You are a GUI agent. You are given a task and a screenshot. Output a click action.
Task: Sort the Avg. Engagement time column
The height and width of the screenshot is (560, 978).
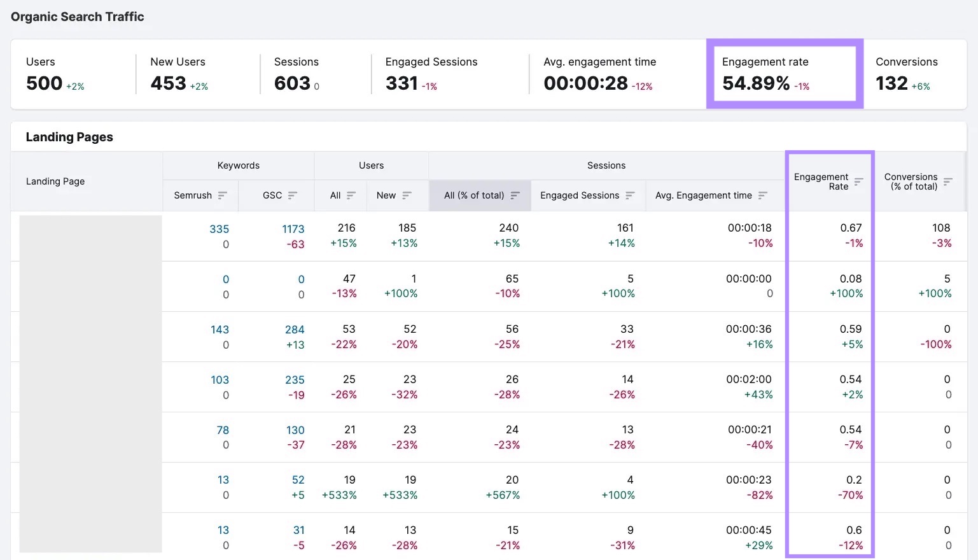point(763,195)
